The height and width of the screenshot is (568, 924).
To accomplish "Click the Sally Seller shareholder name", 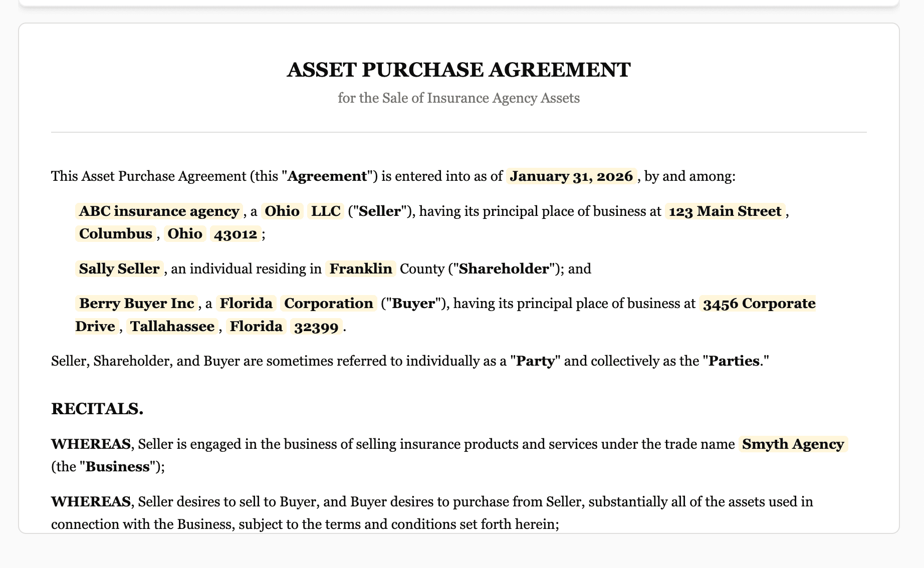I will tap(119, 269).
